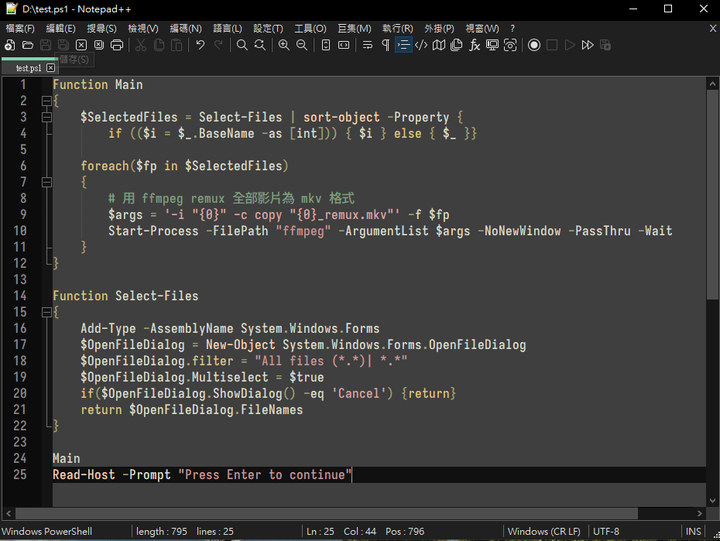Screen dimensions: 720x541
Task: Collapse the foreach block fold at line 7
Action: [x=46, y=182]
